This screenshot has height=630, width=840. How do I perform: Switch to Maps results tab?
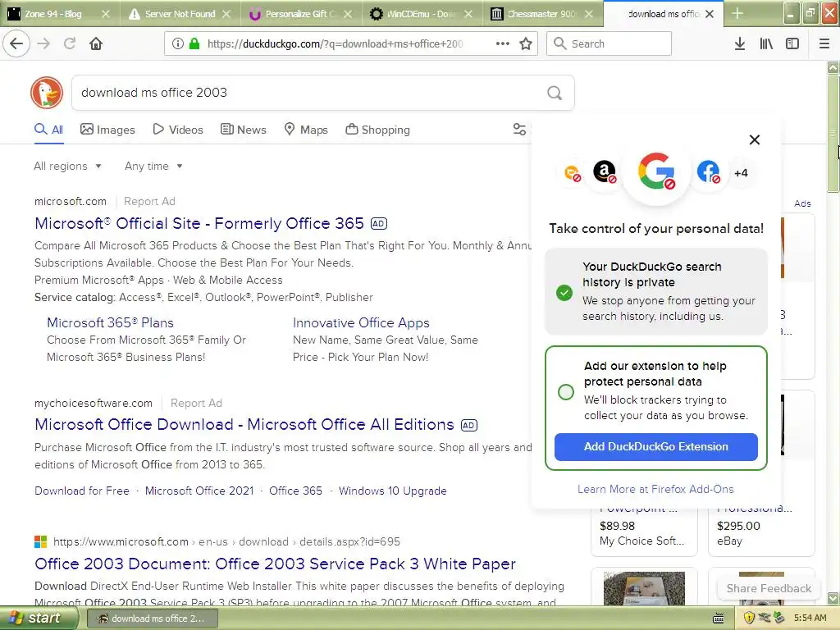coord(306,130)
